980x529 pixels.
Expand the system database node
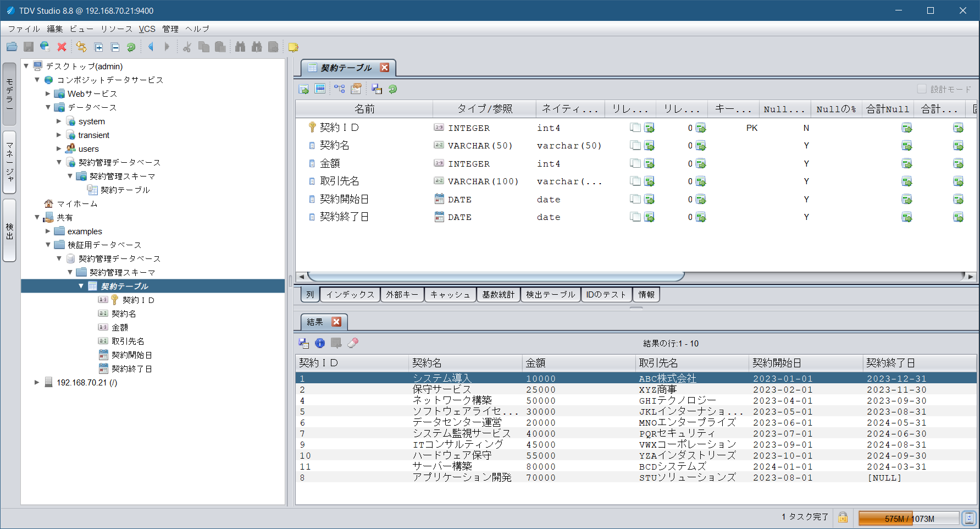pos(59,121)
